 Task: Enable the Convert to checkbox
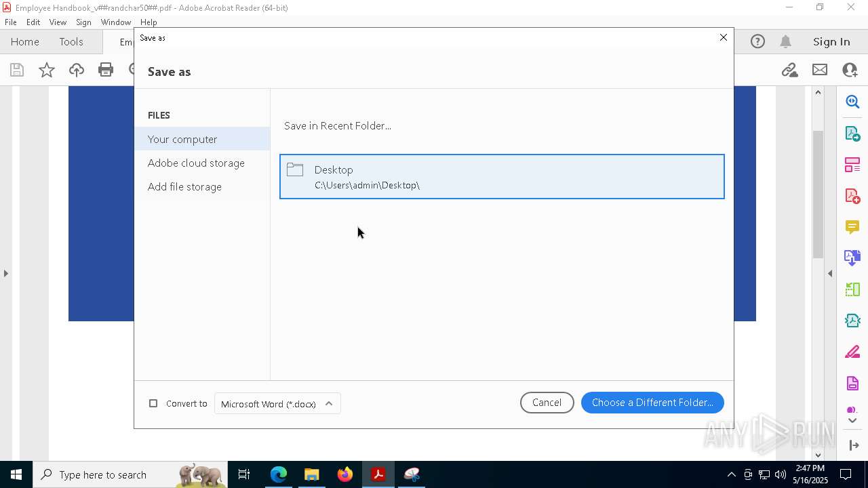point(153,403)
